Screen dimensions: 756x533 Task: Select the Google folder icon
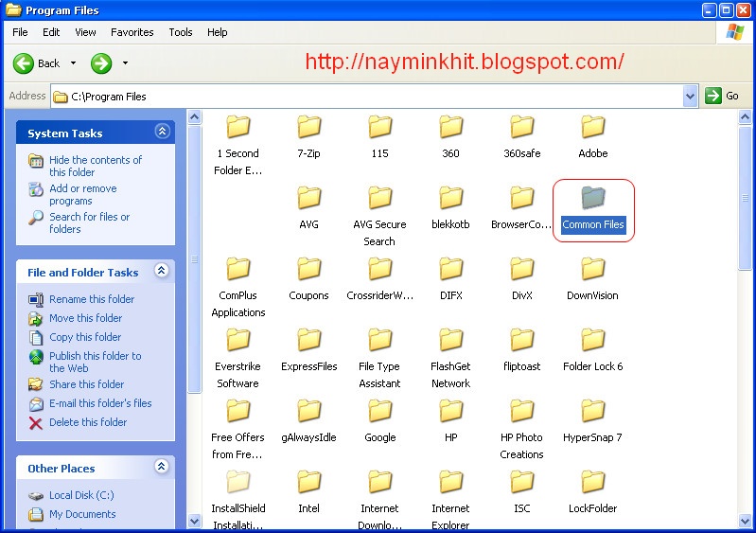click(380, 411)
